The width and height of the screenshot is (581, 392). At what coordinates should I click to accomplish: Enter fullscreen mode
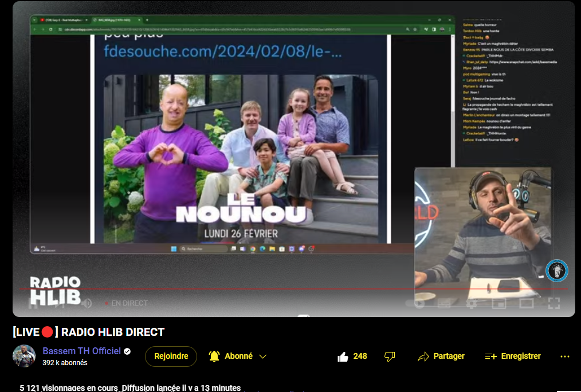tap(554, 303)
